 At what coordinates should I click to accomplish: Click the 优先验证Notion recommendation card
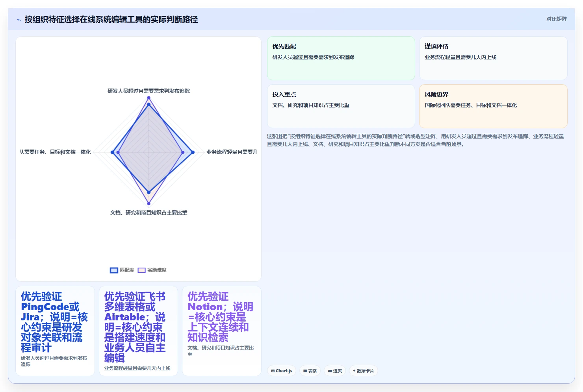(222, 331)
